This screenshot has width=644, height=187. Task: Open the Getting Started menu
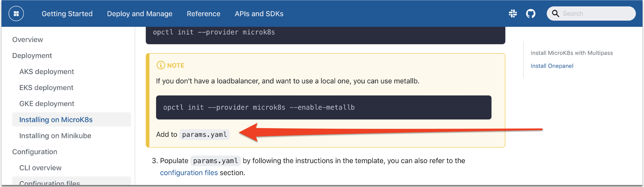point(67,14)
